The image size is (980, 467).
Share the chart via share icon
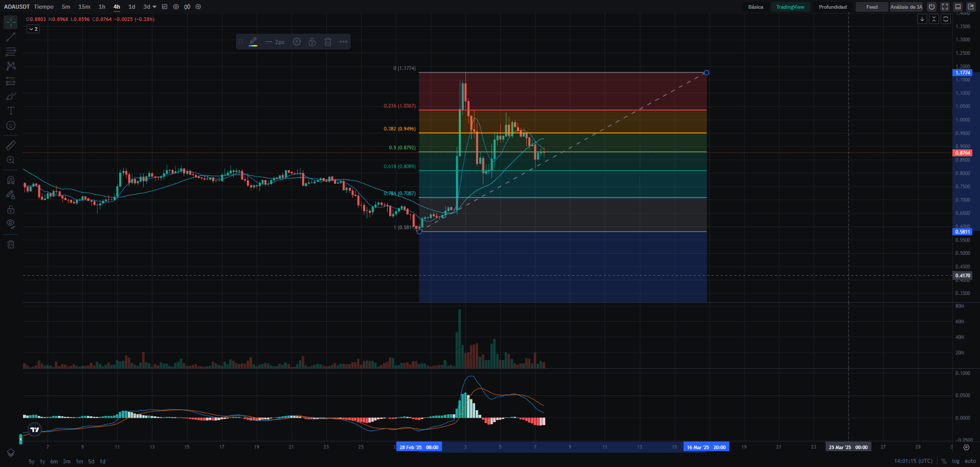point(971,7)
